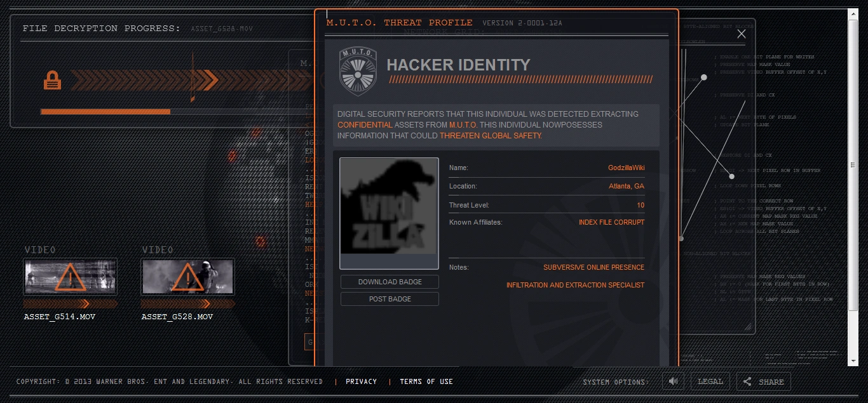Click the M.U.T.O. shield emblem
868x403 pixels.
358,71
